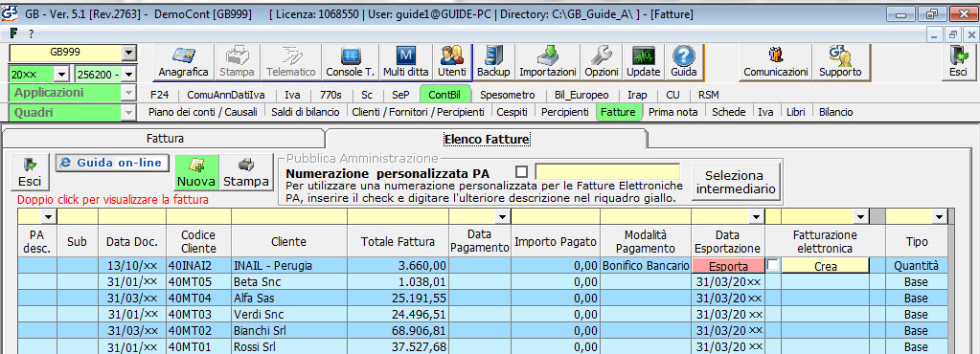Image resolution: width=980 pixels, height=354 pixels.
Task: Click Crea electronic invoice button
Action: tap(825, 265)
